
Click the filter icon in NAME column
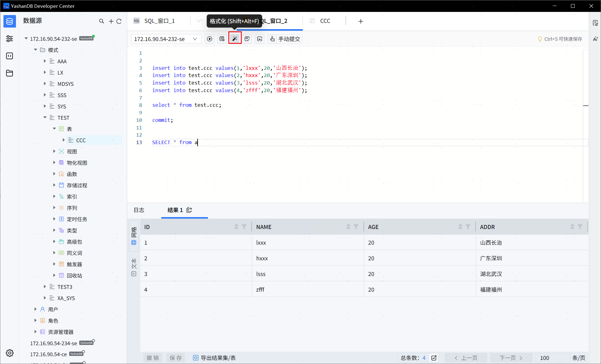tap(356, 227)
